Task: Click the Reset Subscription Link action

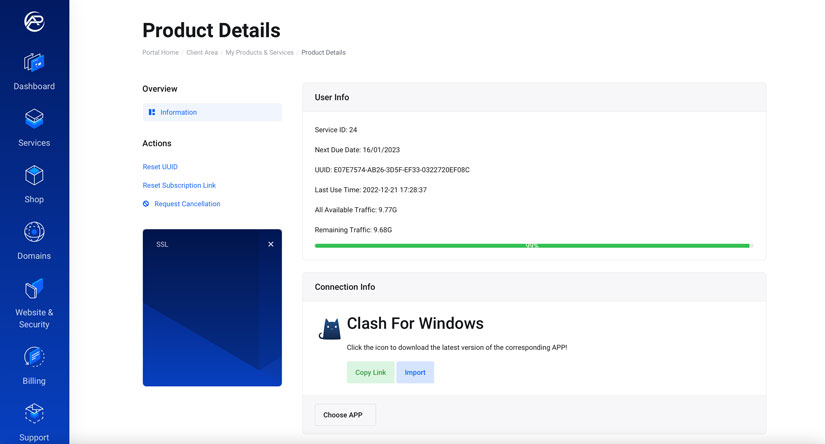Action: pyautogui.click(x=179, y=185)
